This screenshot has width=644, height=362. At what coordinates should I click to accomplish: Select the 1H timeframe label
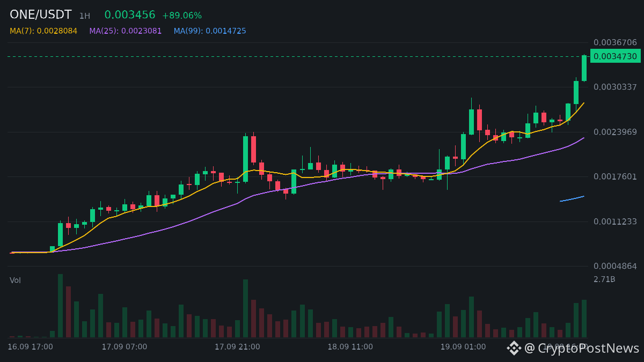85,16
